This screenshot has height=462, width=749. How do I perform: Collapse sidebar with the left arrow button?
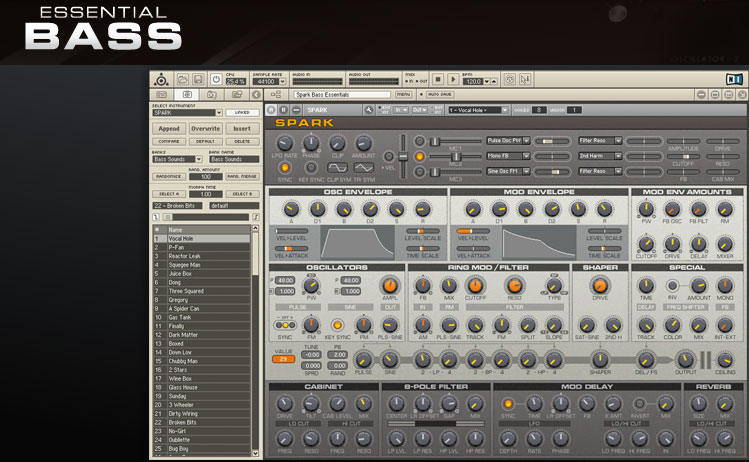point(257,95)
